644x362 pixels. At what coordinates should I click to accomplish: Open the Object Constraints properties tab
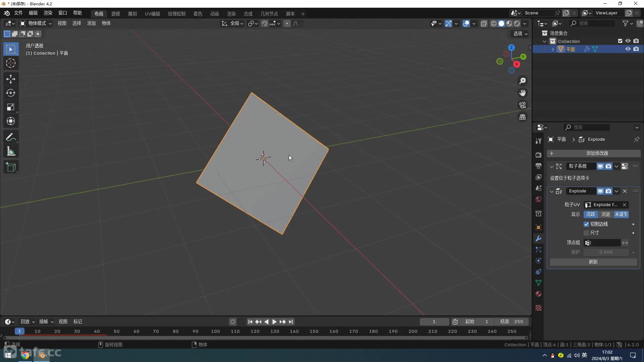(x=538, y=272)
